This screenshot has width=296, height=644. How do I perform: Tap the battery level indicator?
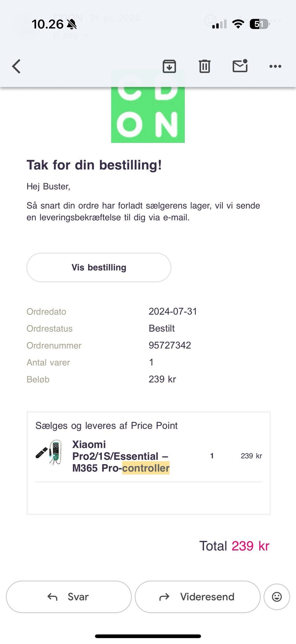pos(259,24)
